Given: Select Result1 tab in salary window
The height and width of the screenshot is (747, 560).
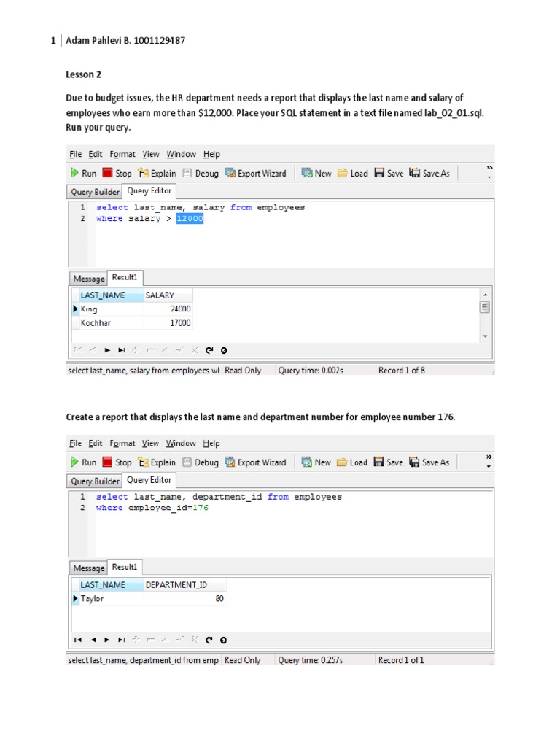Looking at the screenshot, I should coord(124,277).
